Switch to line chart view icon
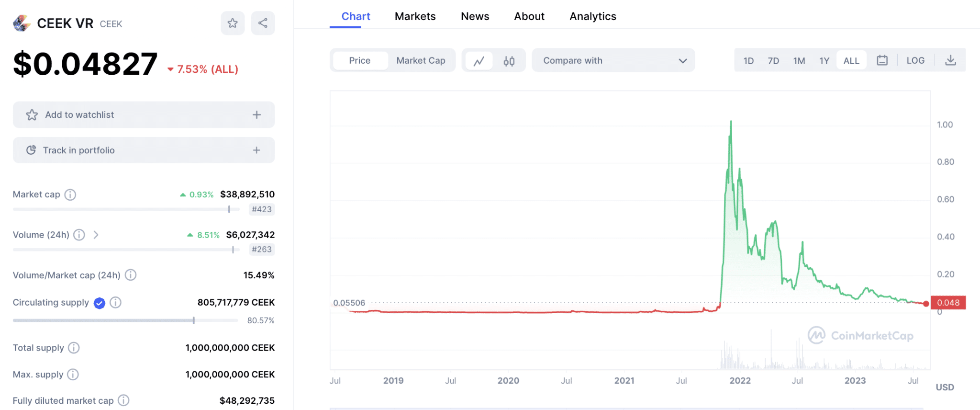The height and width of the screenshot is (410, 980). 479,61
